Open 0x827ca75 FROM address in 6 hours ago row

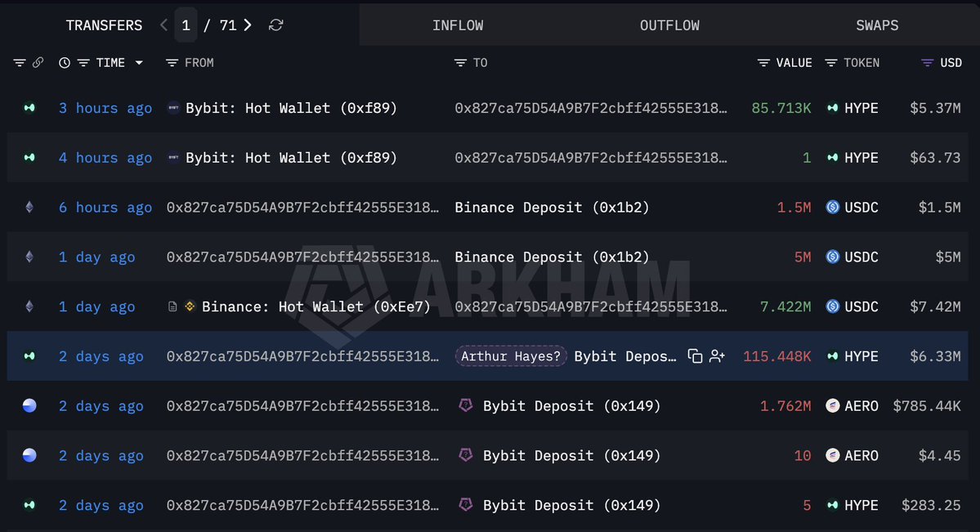302,207
